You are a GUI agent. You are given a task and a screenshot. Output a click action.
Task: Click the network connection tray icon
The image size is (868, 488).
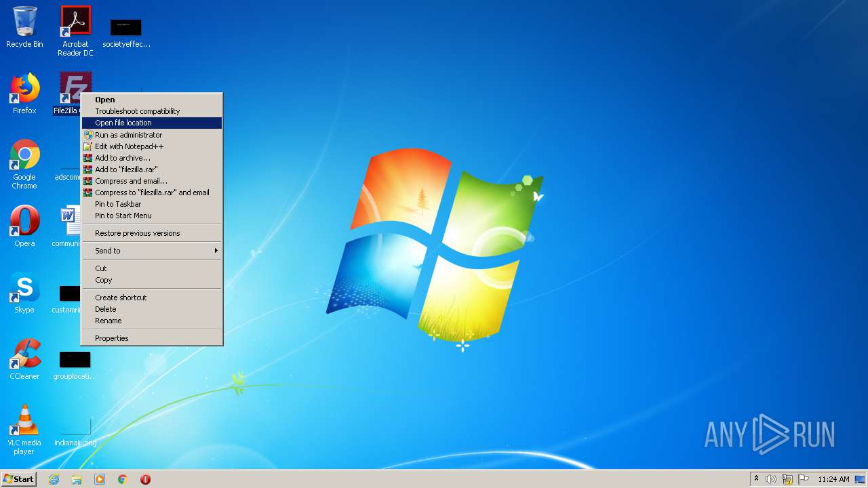point(787,479)
